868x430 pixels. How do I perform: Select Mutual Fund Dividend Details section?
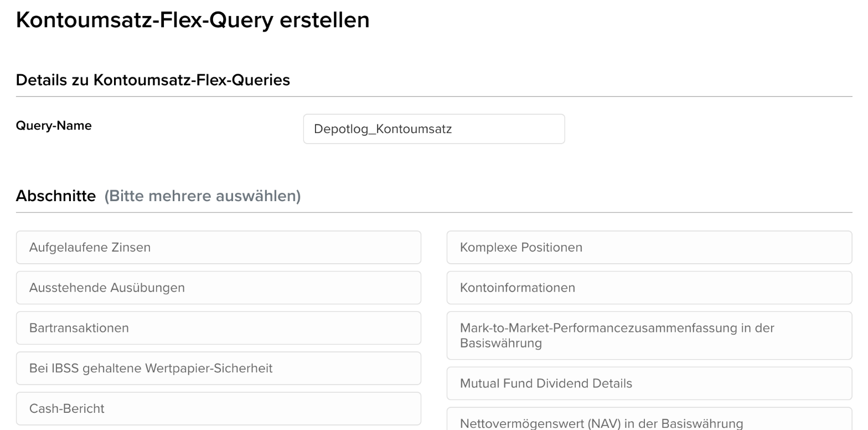coord(649,383)
